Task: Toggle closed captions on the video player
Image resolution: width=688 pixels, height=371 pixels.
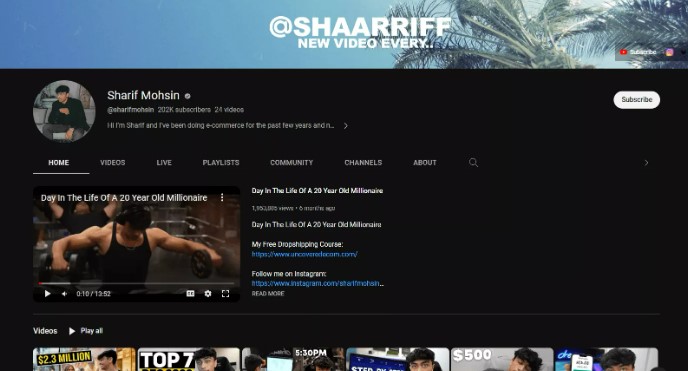Action: tap(190, 294)
